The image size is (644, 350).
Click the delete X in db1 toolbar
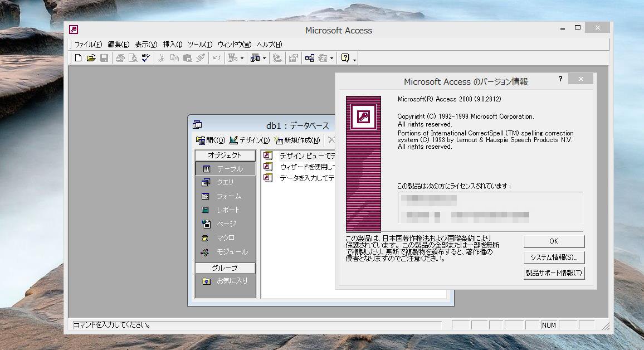click(331, 140)
